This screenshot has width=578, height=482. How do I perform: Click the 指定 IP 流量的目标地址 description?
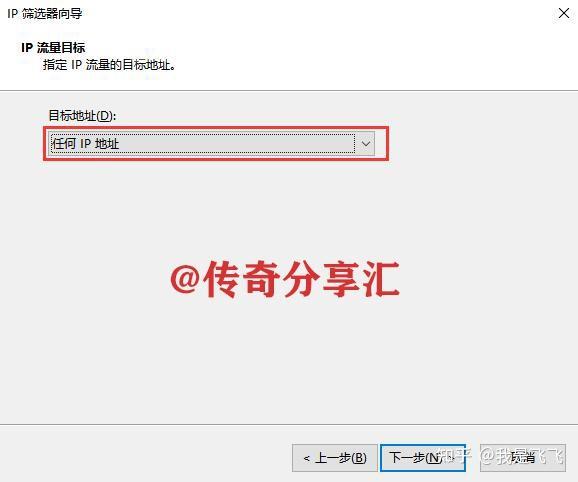click(109, 65)
